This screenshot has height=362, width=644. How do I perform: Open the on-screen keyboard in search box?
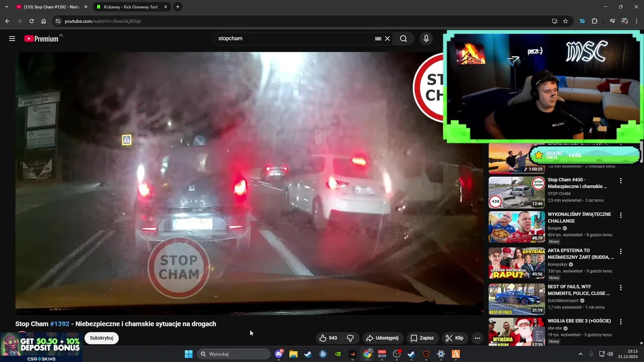tap(378, 39)
